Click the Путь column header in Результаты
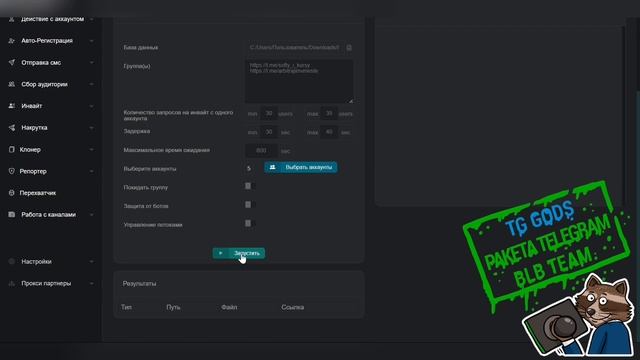The width and height of the screenshot is (640, 360). pyautogui.click(x=173, y=307)
